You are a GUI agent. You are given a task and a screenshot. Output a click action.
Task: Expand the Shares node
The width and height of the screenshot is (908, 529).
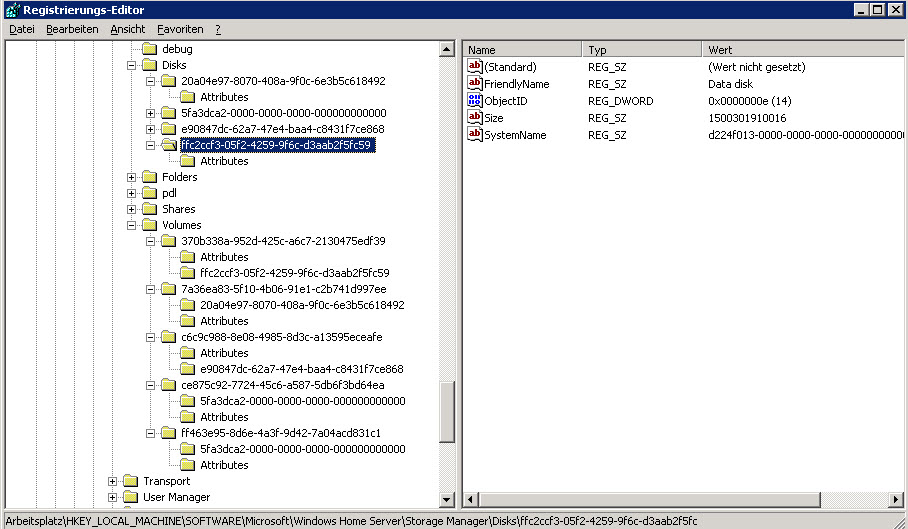[x=131, y=210]
